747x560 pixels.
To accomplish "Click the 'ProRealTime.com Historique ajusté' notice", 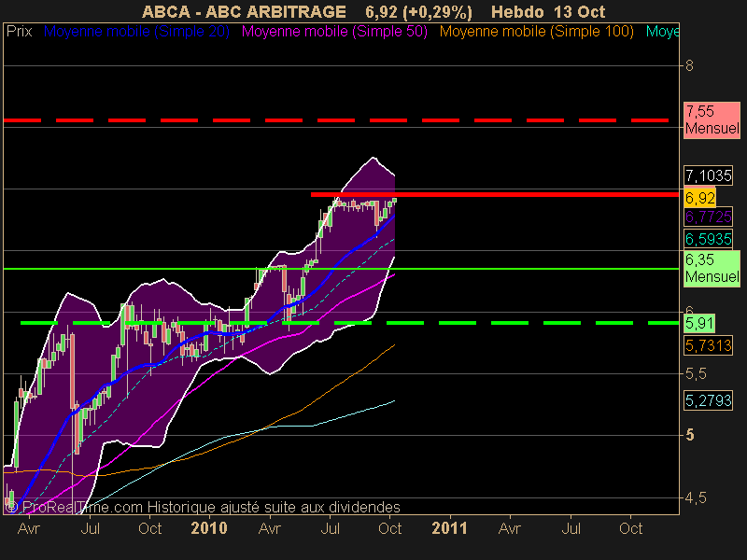I will click(203, 507).
